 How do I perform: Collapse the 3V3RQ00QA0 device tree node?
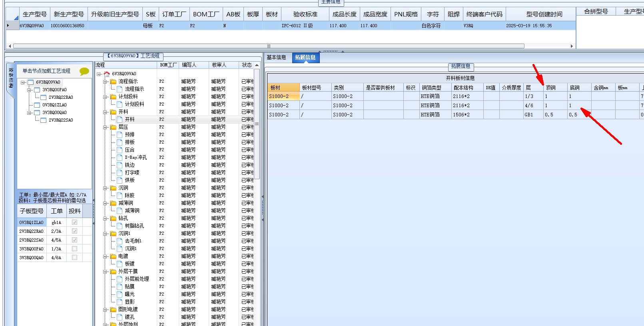click(x=30, y=113)
